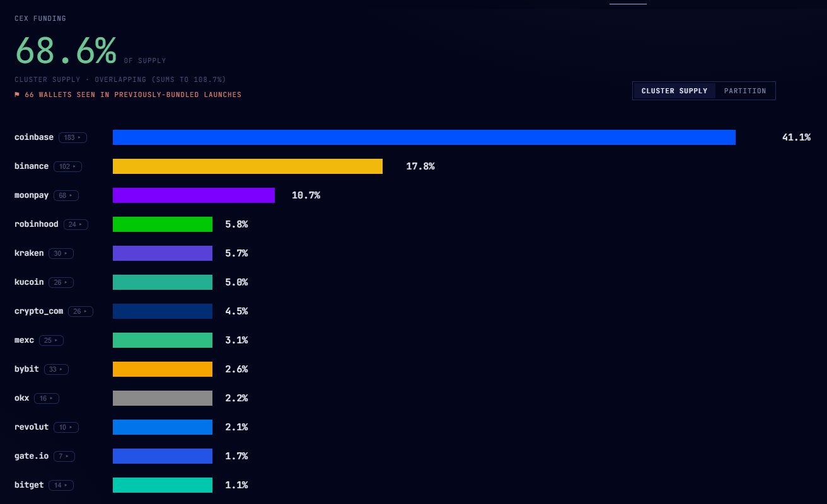Click the 1.7% gate.io value
Image resolution: width=827 pixels, height=504 pixels.
(236, 456)
